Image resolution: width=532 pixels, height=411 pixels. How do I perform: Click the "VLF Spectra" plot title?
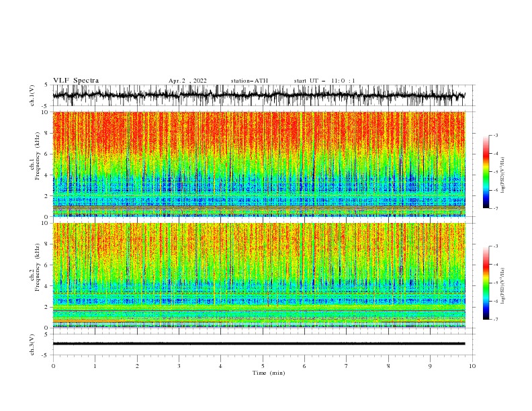coord(76,81)
